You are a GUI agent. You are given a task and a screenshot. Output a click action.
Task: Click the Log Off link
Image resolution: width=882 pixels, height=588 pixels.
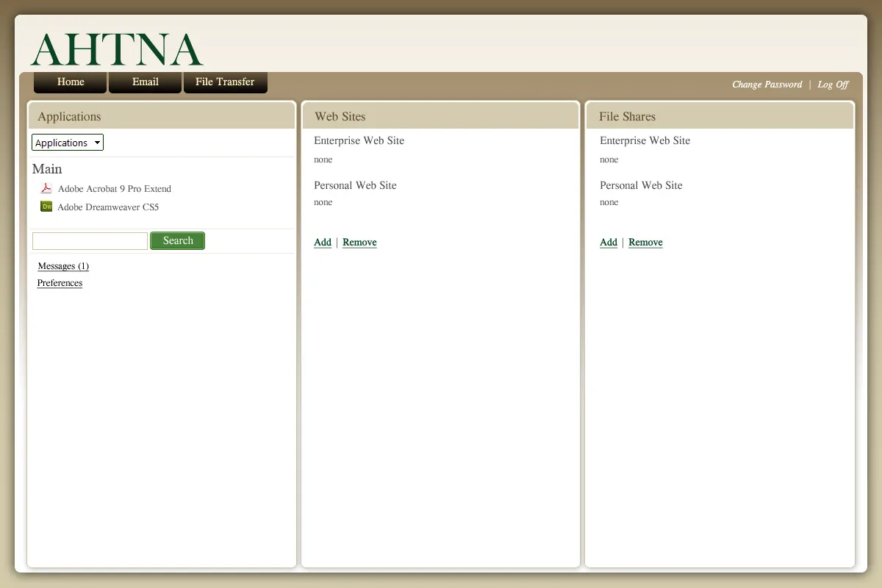coord(833,85)
